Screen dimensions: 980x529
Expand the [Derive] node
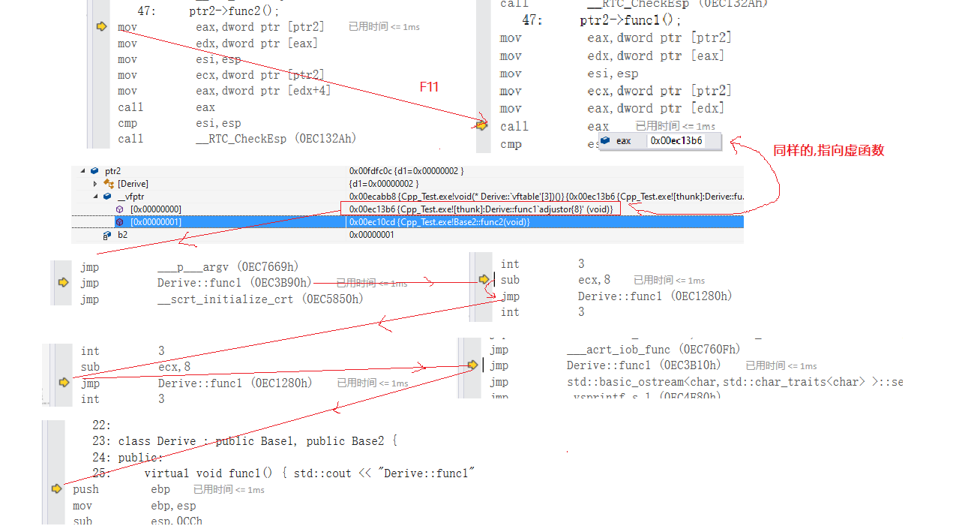pos(95,184)
